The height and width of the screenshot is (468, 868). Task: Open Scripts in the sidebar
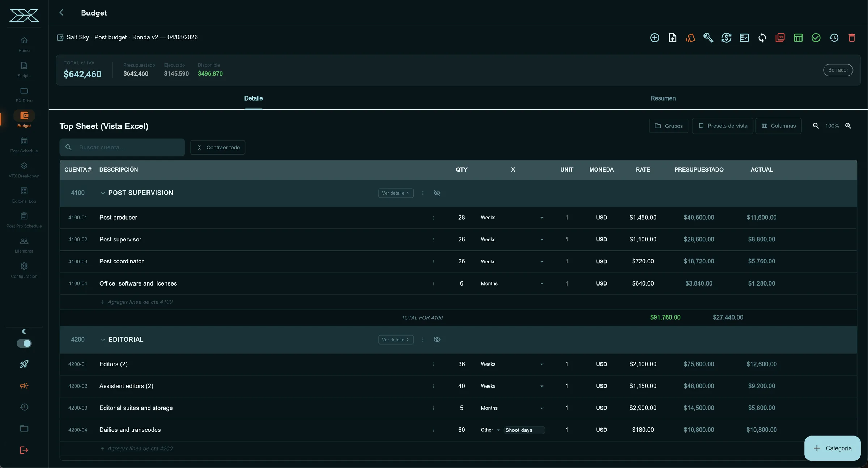click(x=24, y=69)
